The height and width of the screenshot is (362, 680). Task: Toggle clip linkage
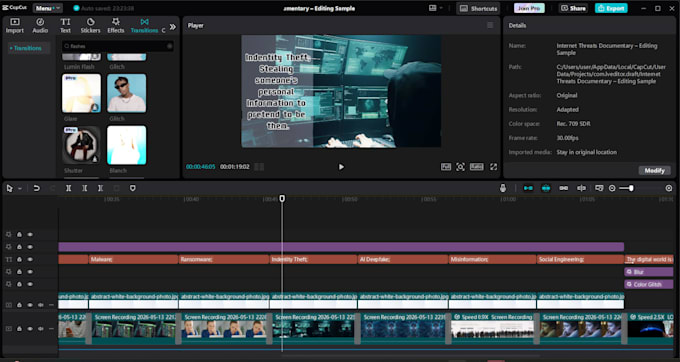[564, 188]
